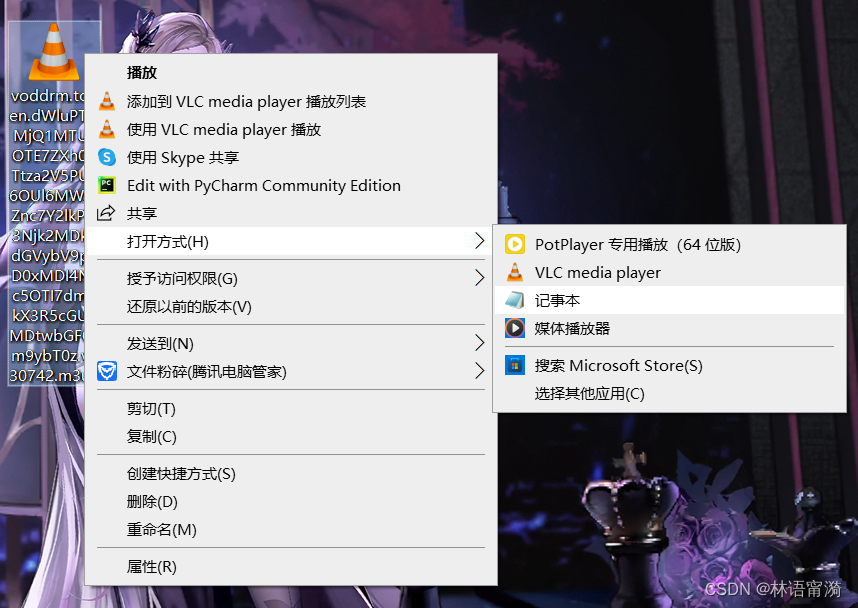The height and width of the screenshot is (608, 858).
Task: Choose 选择其他应用(C)
Action: coord(670,393)
